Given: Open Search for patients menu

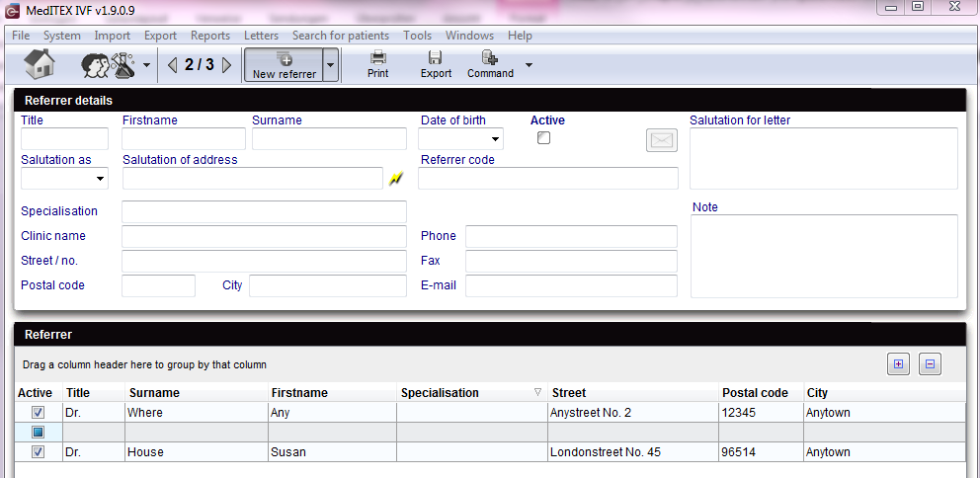Looking at the screenshot, I should (341, 36).
